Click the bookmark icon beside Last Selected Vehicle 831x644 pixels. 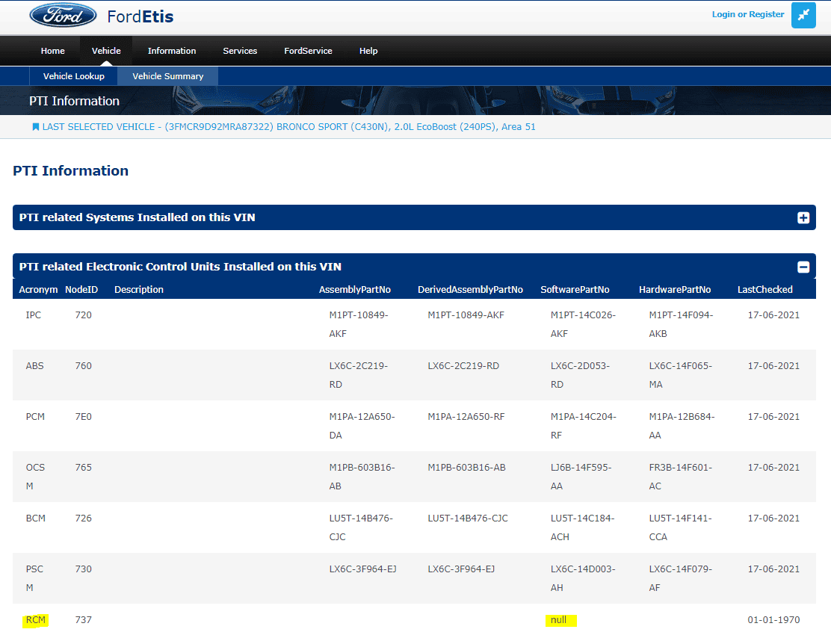(35, 127)
